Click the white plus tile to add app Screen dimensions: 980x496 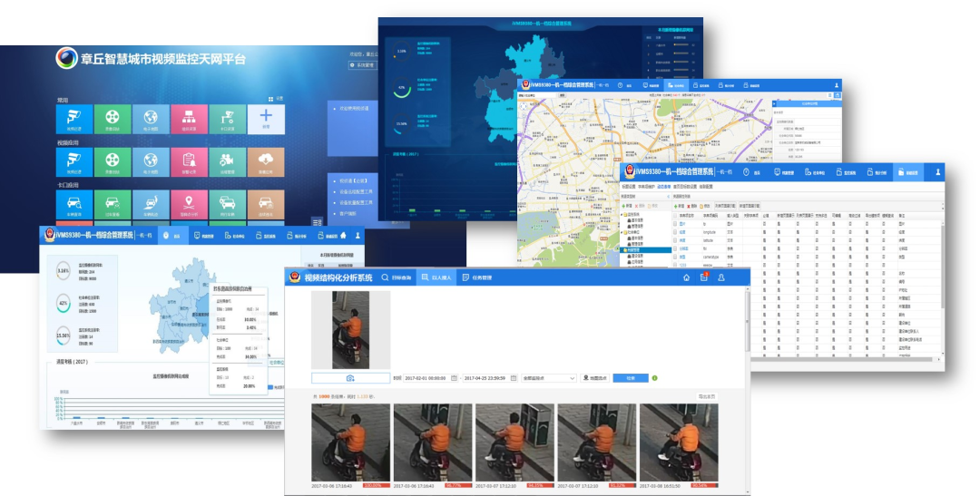[x=266, y=119]
